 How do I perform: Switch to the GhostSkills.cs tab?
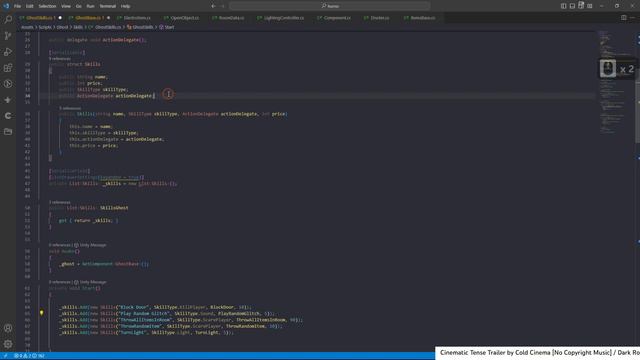pos(40,18)
